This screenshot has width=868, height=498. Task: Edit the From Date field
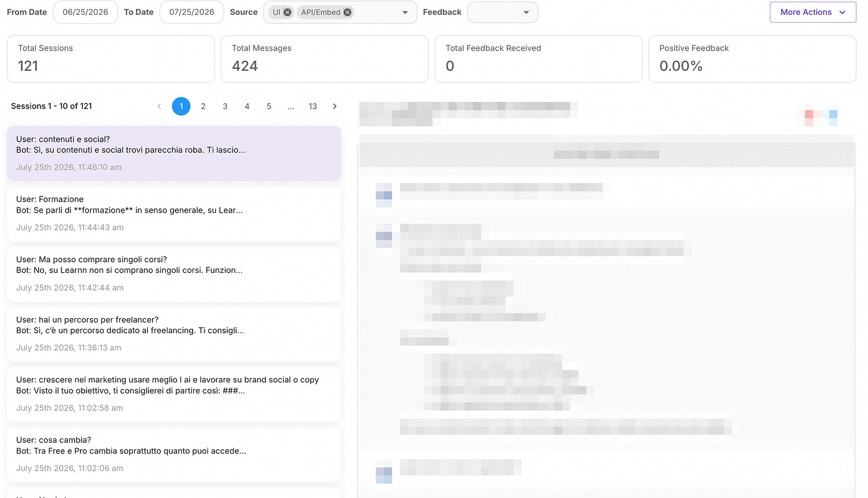tap(85, 12)
